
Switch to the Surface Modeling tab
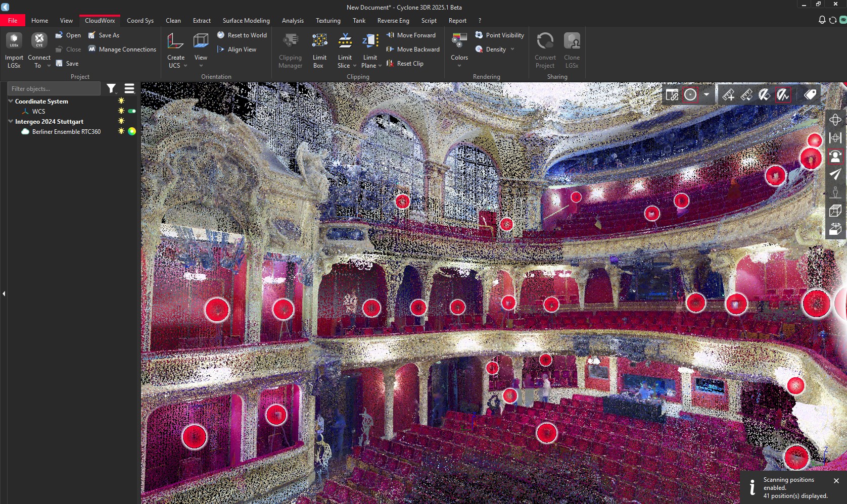click(x=246, y=21)
